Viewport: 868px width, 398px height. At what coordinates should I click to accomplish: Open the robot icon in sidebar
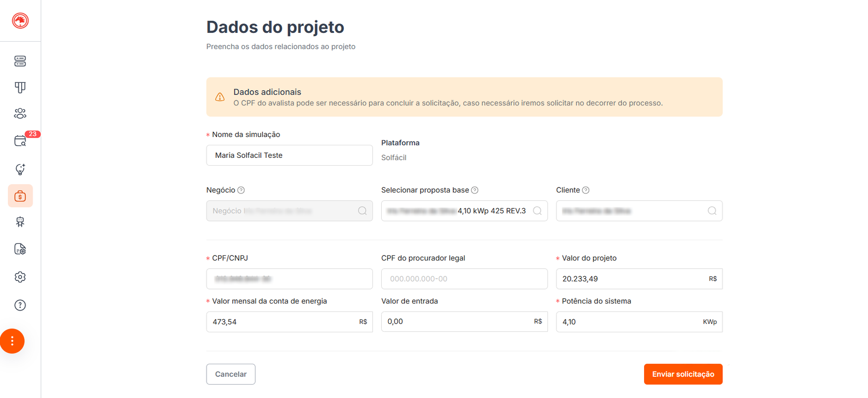[x=20, y=222]
